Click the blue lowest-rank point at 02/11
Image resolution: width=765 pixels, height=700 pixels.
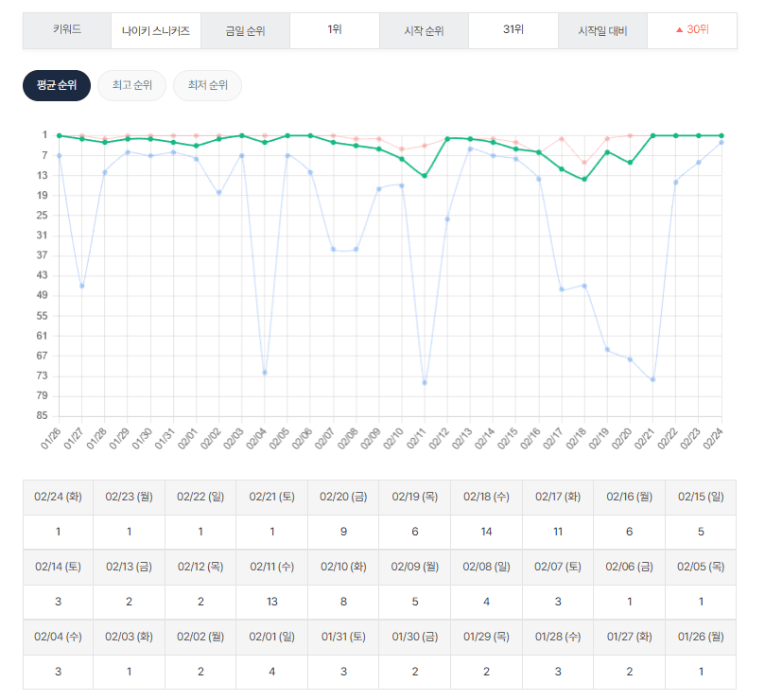(x=425, y=382)
